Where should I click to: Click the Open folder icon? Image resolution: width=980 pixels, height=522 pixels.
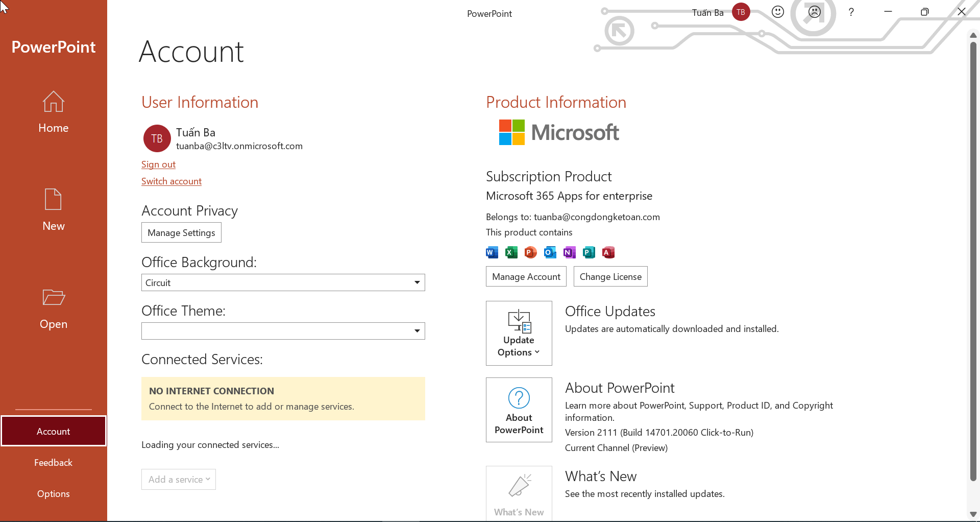53,297
